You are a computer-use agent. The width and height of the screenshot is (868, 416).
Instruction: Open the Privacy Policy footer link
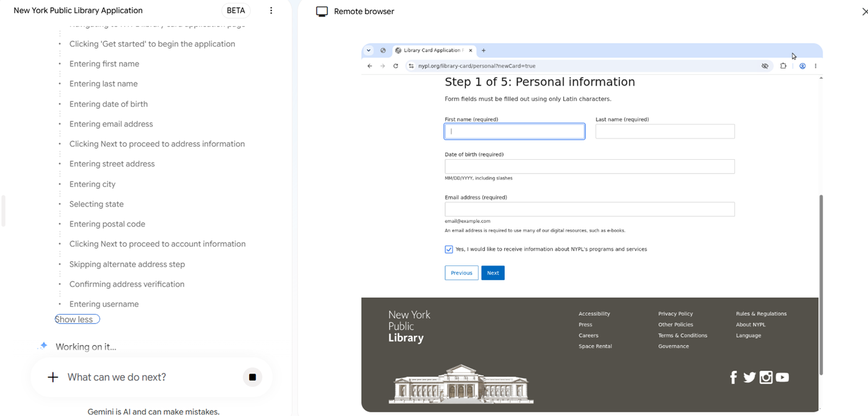(675, 314)
